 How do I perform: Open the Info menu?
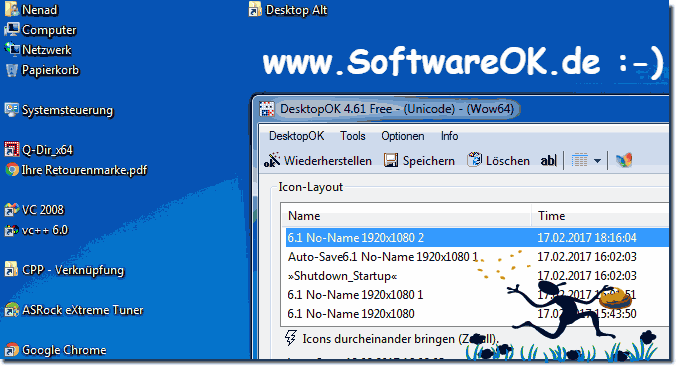[449, 136]
